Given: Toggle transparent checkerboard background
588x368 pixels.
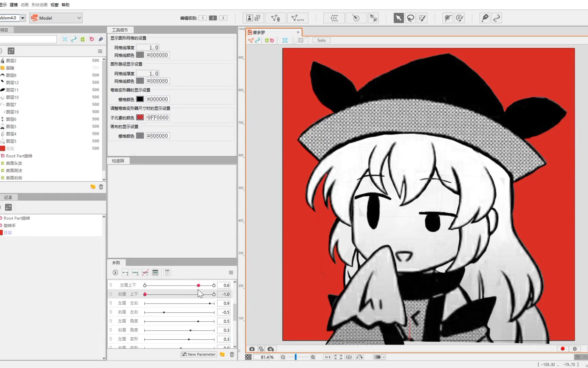Looking at the screenshot, I should tap(248, 357).
